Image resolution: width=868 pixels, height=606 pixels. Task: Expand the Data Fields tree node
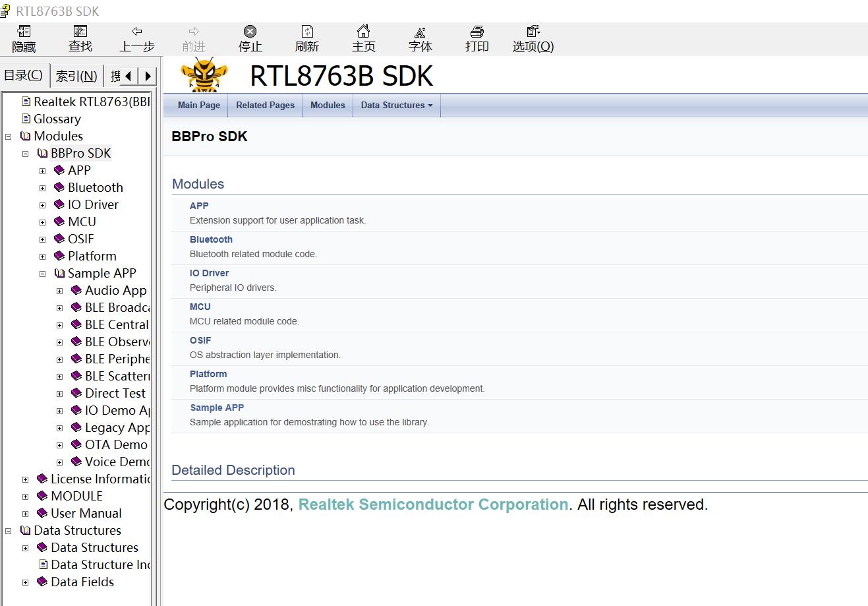pyautogui.click(x=26, y=582)
